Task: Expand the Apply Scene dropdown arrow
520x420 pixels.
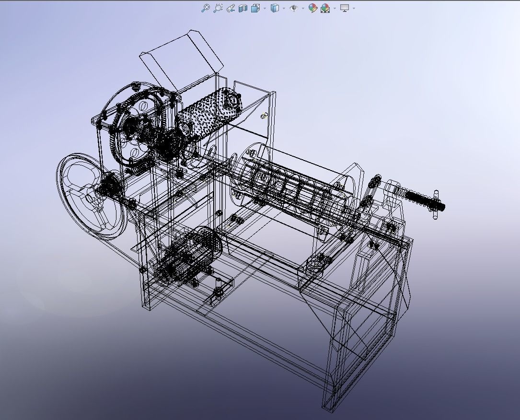Action: click(335, 8)
